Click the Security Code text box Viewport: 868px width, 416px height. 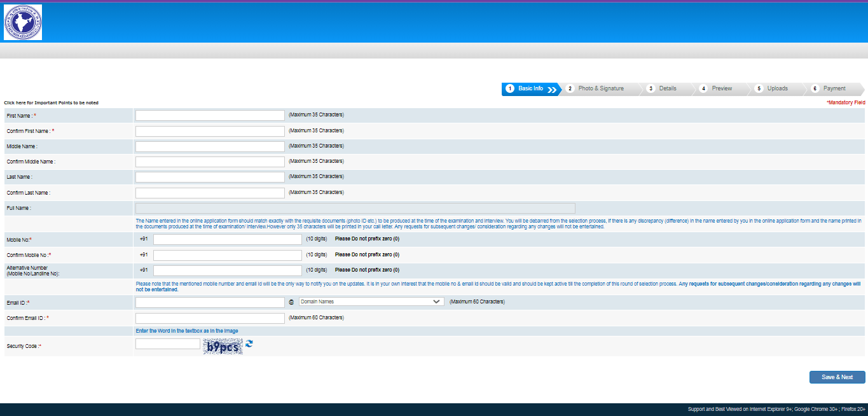pos(167,343)
